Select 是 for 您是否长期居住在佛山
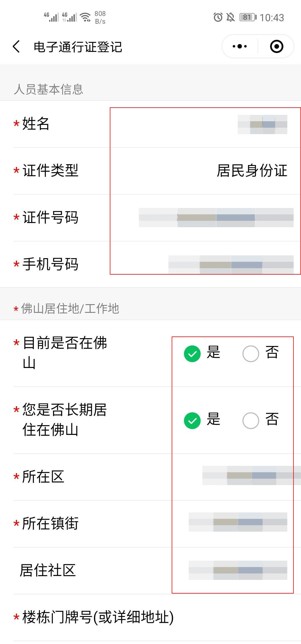The image size is (301, 644). [192, 420]
